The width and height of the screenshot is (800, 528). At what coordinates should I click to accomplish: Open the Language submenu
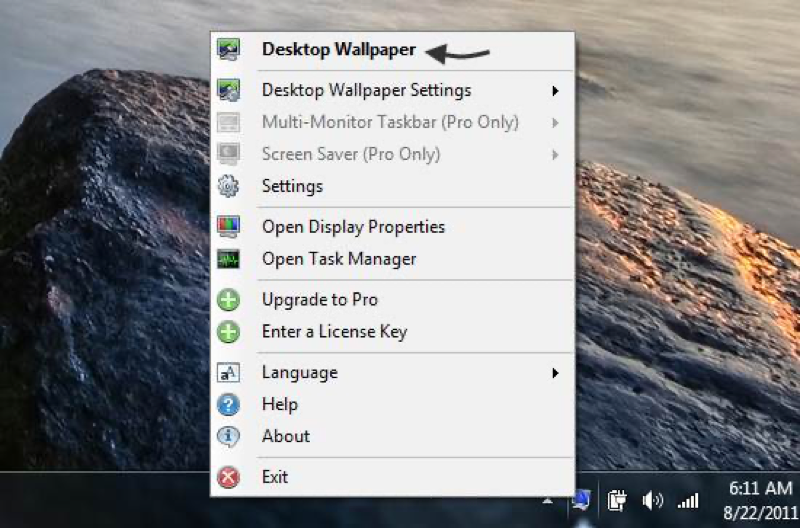click(x=392, y=373)
